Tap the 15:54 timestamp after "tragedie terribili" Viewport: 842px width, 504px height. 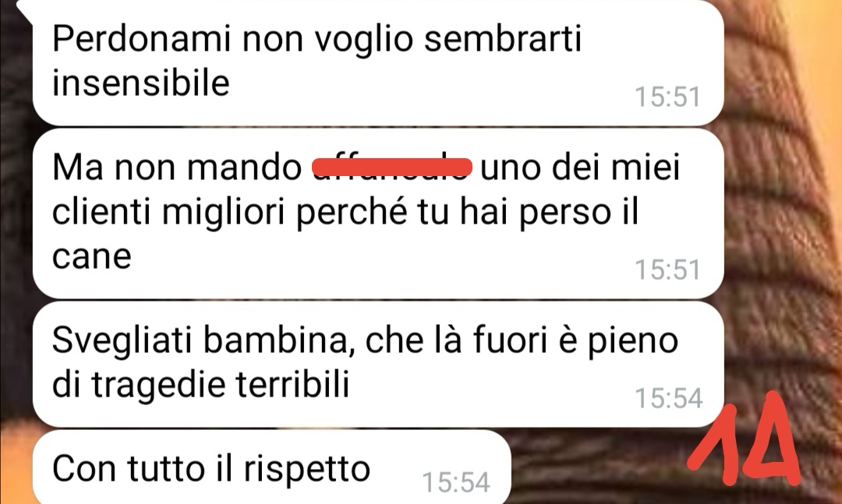(x=669, y=398)
